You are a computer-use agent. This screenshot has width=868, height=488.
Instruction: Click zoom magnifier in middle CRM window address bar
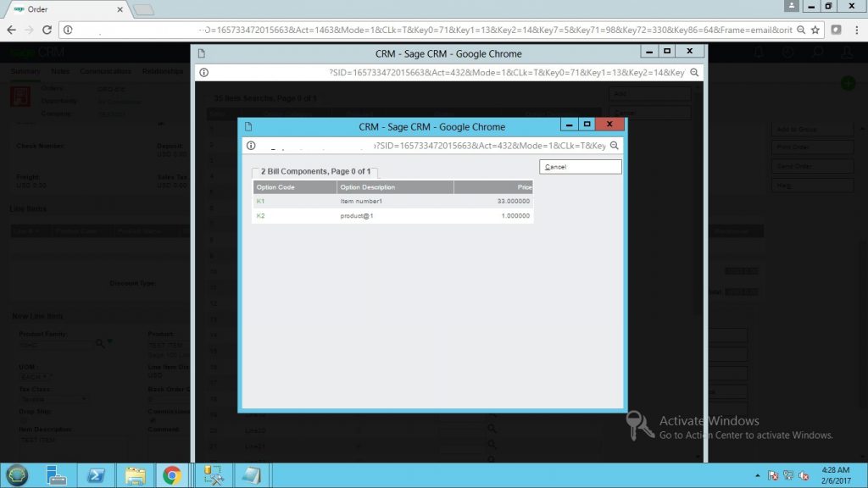click(694, 73)
